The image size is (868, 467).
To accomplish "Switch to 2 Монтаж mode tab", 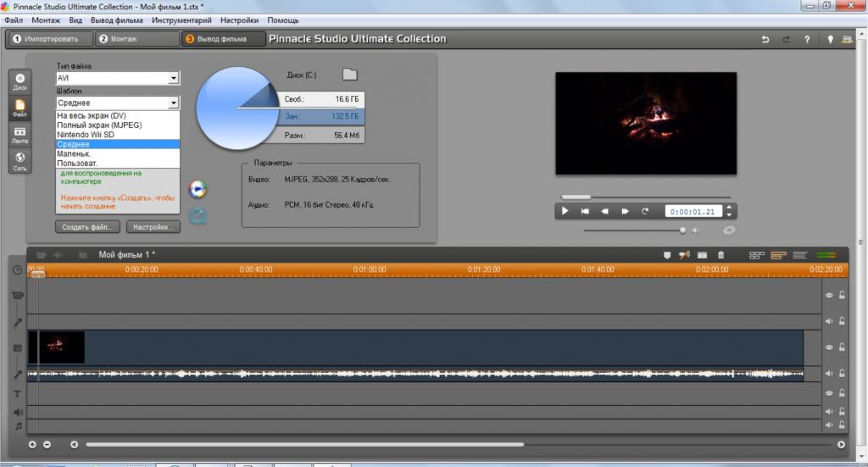I will click(136, 39).
